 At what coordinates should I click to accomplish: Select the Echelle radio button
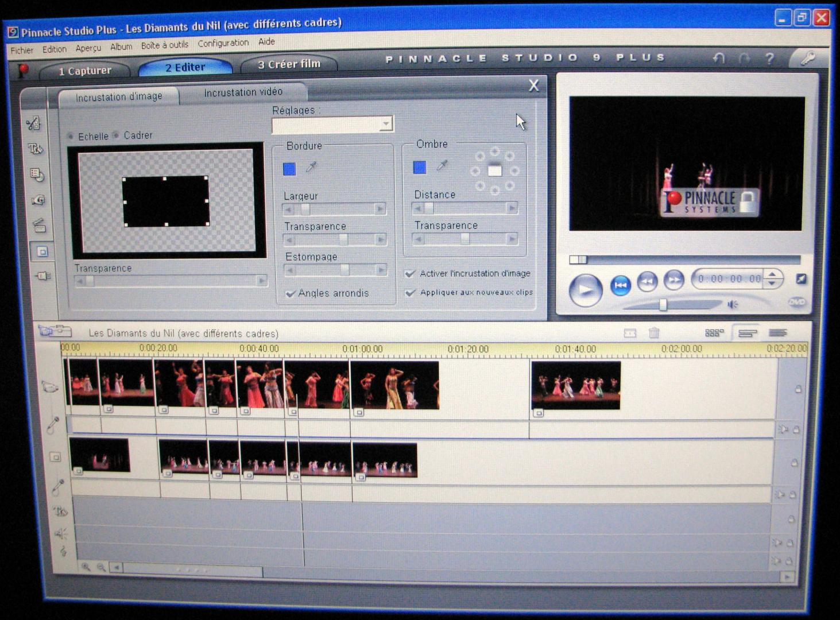71,136
